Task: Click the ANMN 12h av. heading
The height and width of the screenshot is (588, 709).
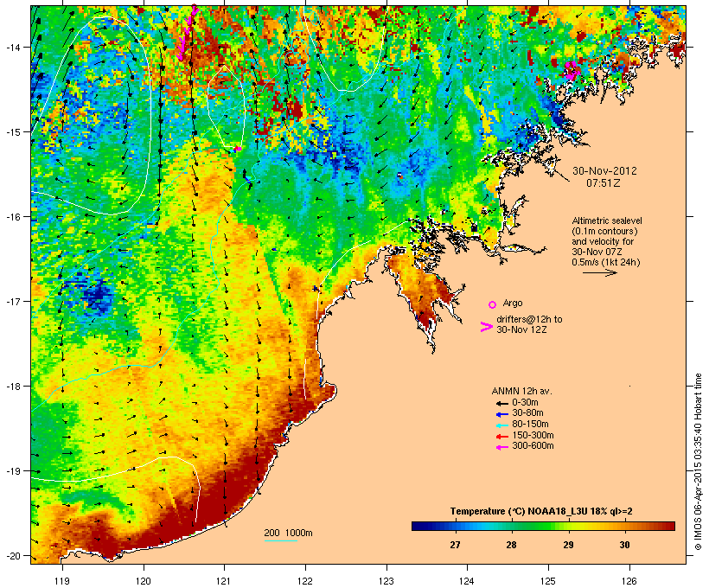Action: point(521,391)
